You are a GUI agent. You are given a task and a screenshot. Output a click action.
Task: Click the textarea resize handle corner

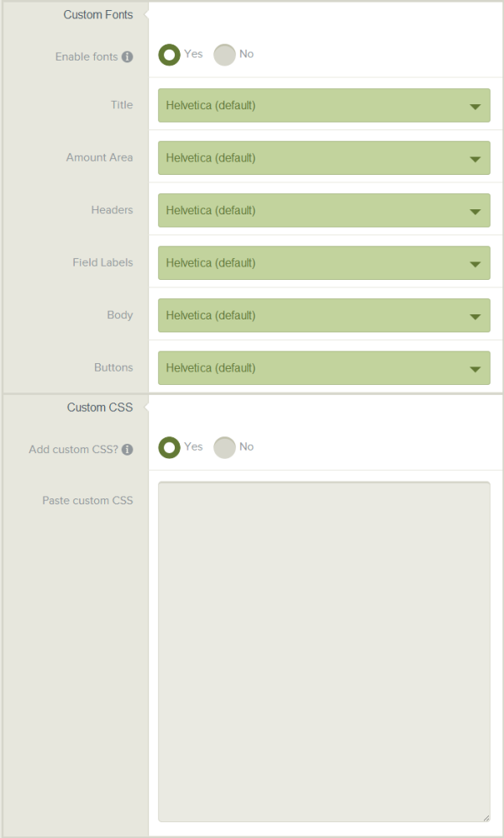point(486,818)
